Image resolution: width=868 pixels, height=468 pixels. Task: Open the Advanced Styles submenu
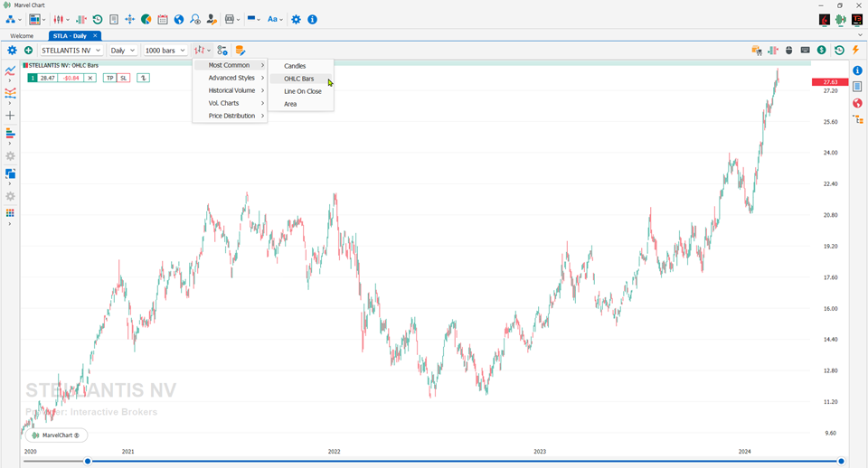tap(231, 78)
